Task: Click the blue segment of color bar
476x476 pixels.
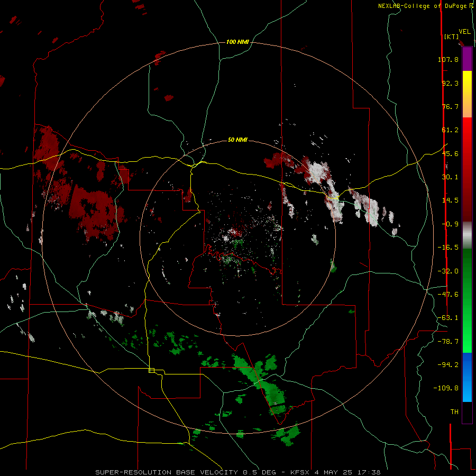Action: click(x=467, y=377)
